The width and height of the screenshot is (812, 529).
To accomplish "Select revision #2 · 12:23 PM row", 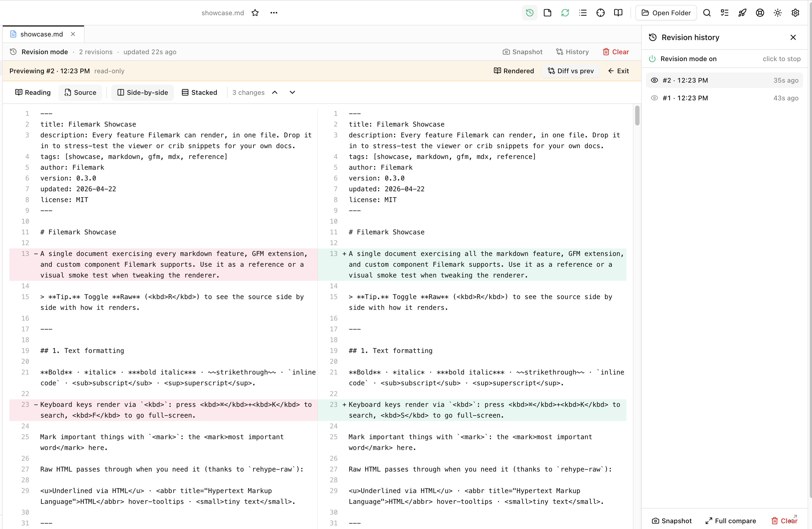I will (x=725, y=80).
